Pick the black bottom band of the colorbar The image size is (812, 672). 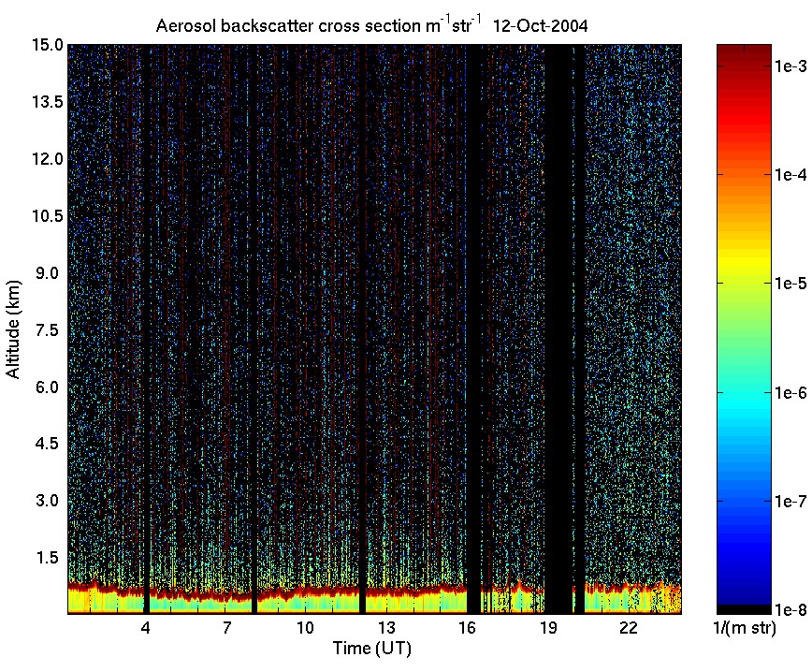click(744, 609)
